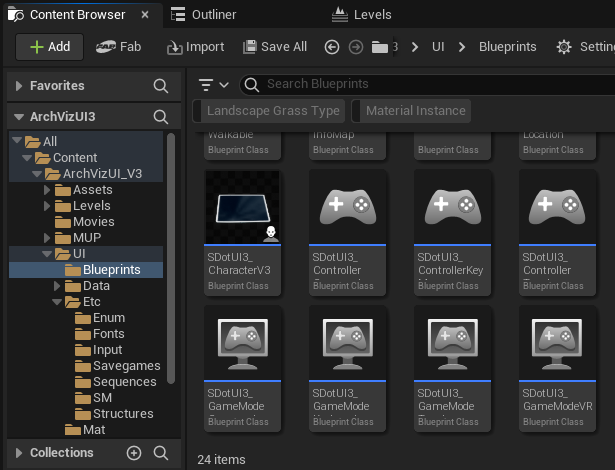Screen dimensions: 615x470
Task: Open Content Browser settings gear
Action: [x=564, y=47]
